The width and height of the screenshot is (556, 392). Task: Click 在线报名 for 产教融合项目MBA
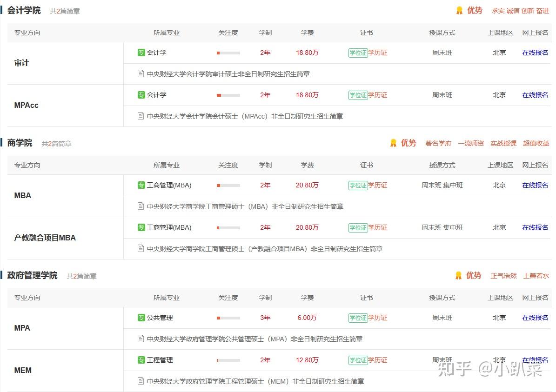coord(535,227)
